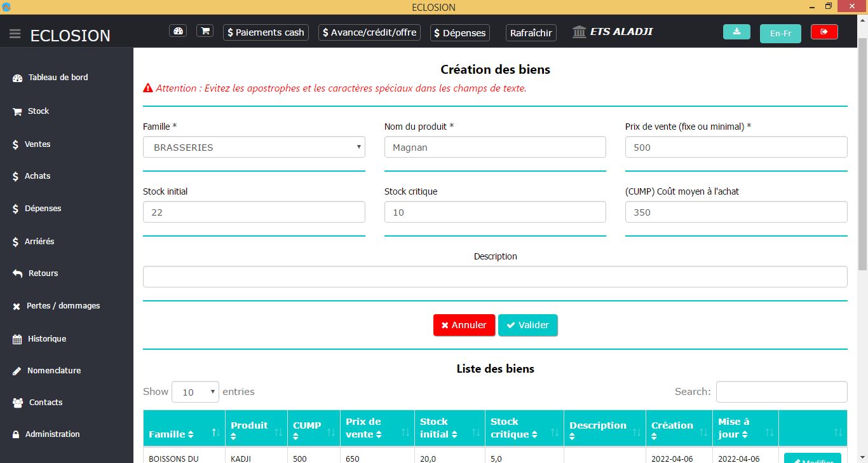
Task: Toggle language with the En-Fr button
Action: point(780,33)
